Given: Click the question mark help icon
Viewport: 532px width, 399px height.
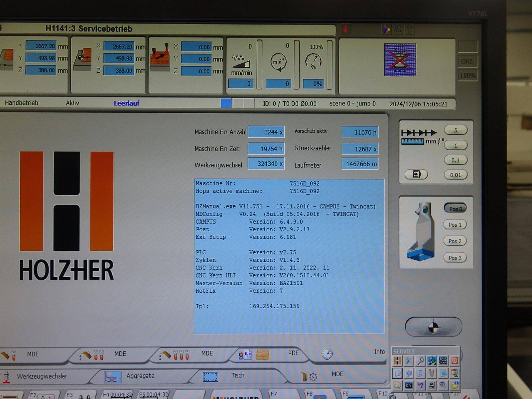Looking at the screenshot, I should 420,385.
